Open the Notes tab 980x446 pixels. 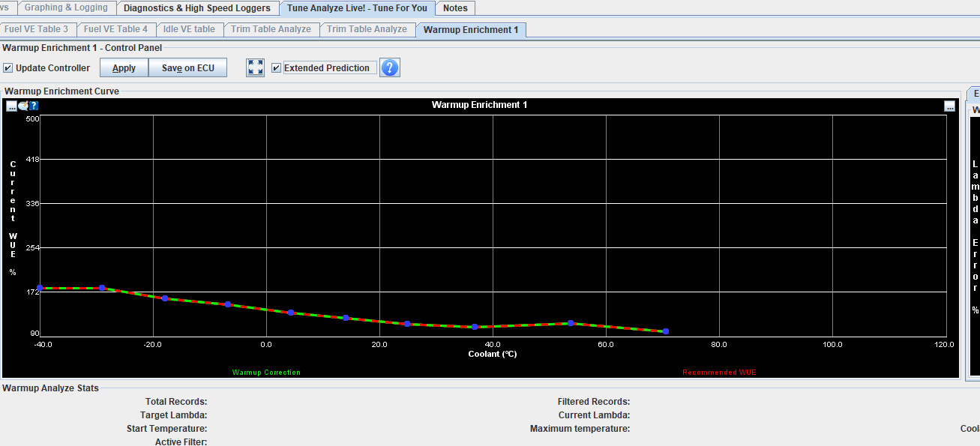[455, 8]
